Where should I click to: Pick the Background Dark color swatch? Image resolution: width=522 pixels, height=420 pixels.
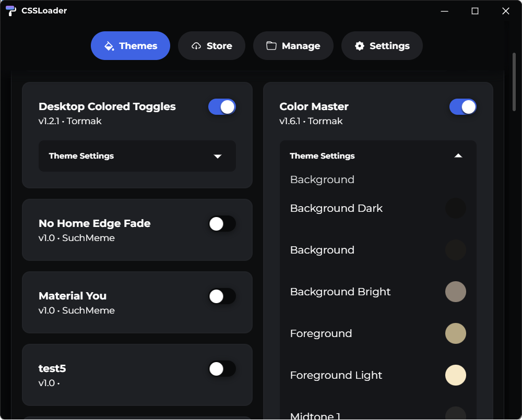(456, 208)
